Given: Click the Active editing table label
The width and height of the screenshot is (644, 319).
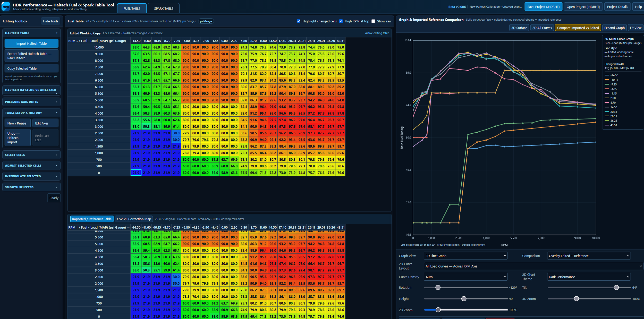Looking at the screenshot, I should (377, 33).
